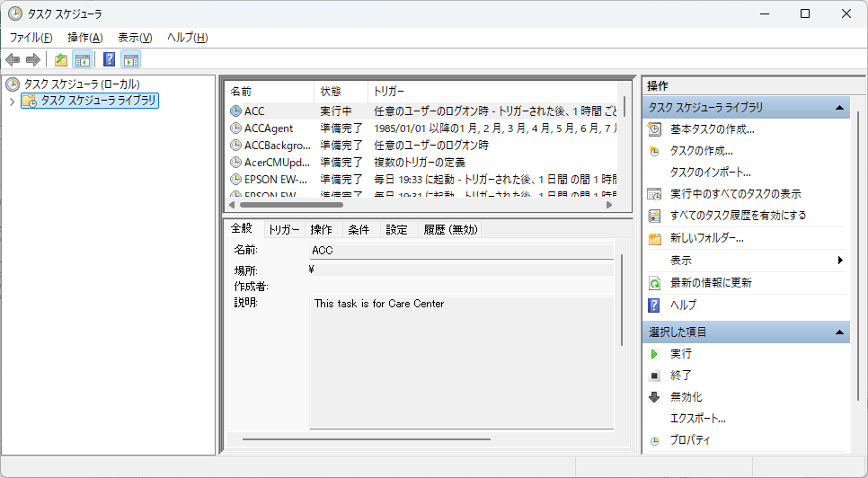Switch to the 設定 tab
The width and height of the screenshot is (868, 478).
pyautogui.click(x=397, y=230)
